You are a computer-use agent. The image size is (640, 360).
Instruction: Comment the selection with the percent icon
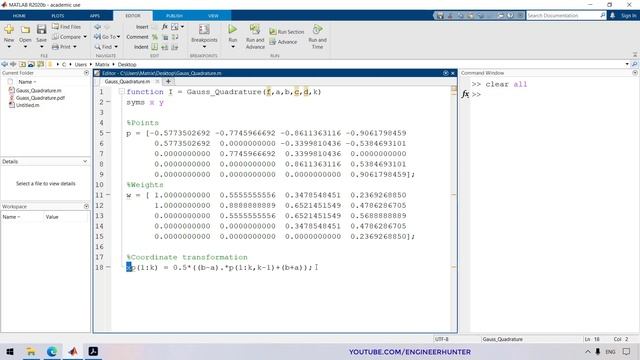155,37
